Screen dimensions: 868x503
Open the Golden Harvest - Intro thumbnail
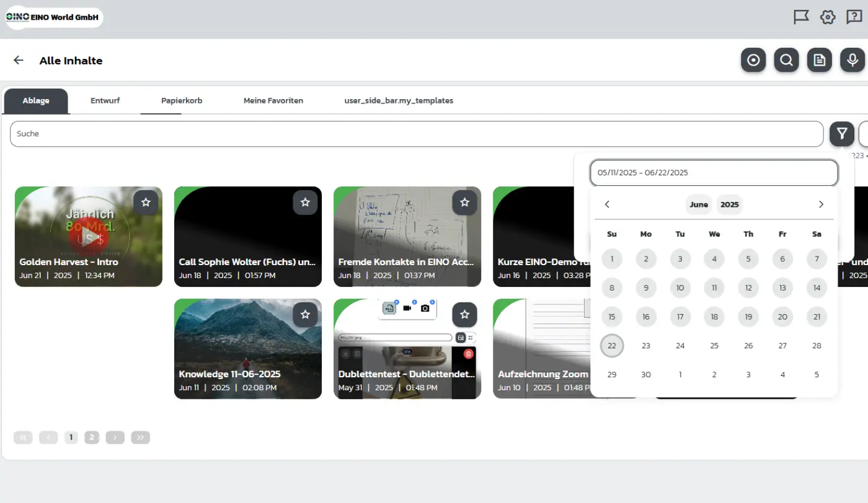[x=89, y=237]
